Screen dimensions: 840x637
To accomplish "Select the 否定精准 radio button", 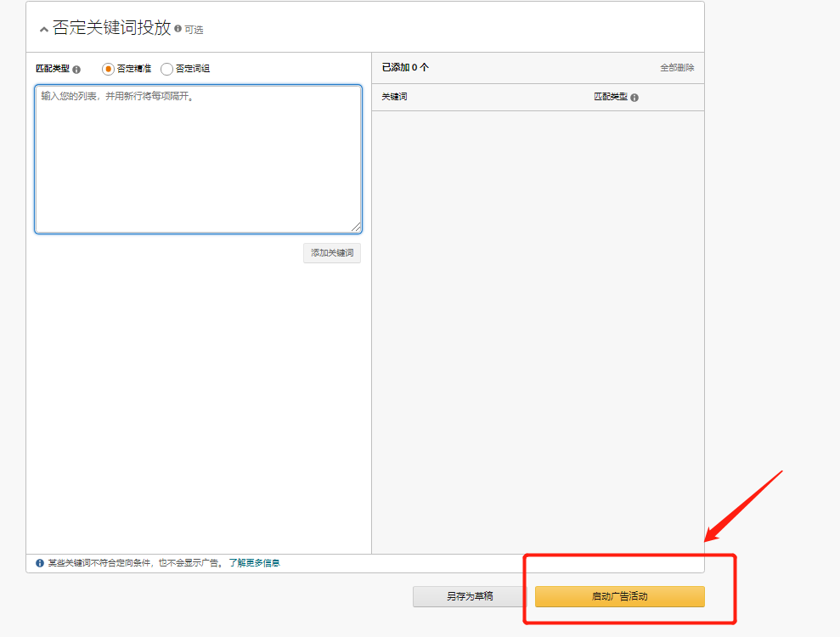I will tap(108, 69).
